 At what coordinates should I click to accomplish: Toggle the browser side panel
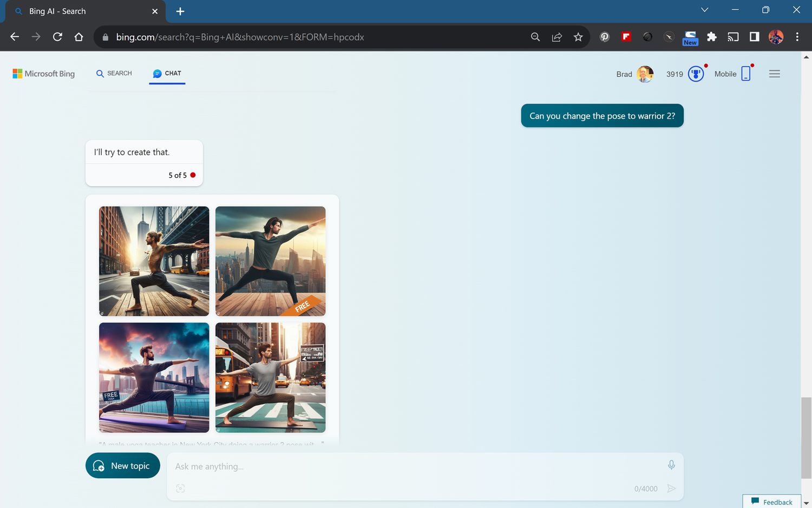pyautogui.click(x=754, y=37)
